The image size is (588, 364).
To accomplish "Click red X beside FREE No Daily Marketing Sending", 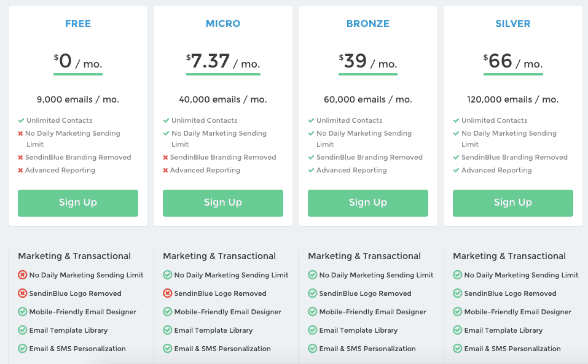I will pos(21,134).
